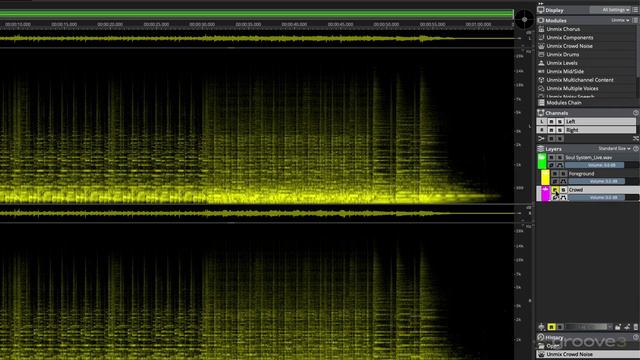Open the Unmix filter dropdown in Modules
Image resolution: width=640 pixels, height=360 pixels.
(620, 20)
